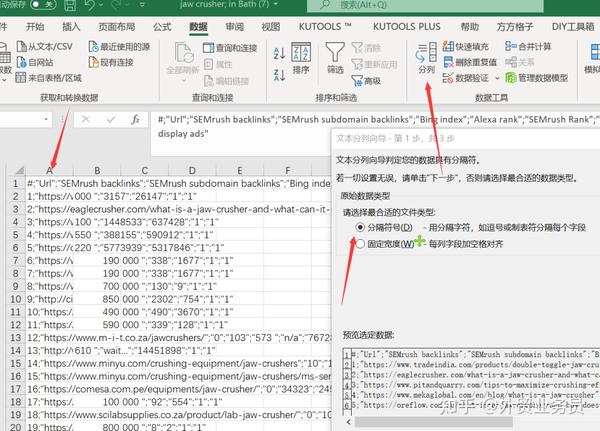Select column A header
The height and width of the screenshot is (431, 600).
tap(49, 170)
